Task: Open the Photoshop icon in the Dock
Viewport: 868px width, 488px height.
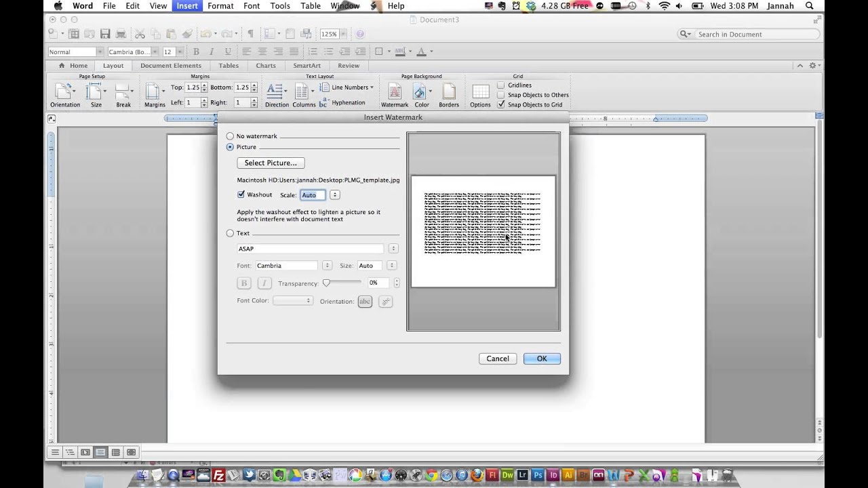Action: (537, 475)
